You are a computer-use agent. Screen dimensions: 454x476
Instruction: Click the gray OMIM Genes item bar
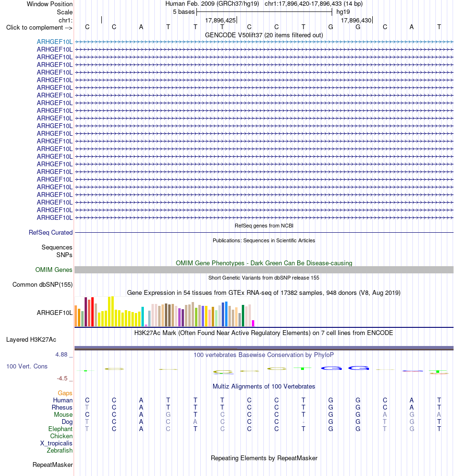click(264, 270)
